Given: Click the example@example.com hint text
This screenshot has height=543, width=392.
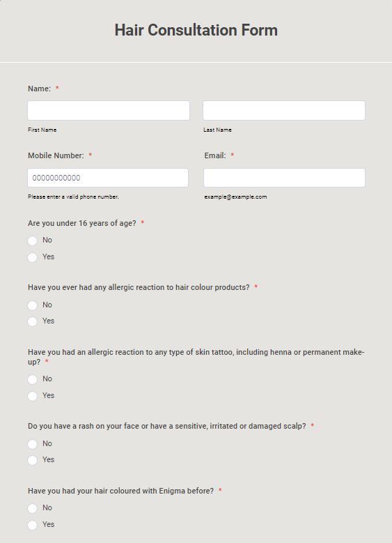Looking at the screenshot, I should coord(235,197).
